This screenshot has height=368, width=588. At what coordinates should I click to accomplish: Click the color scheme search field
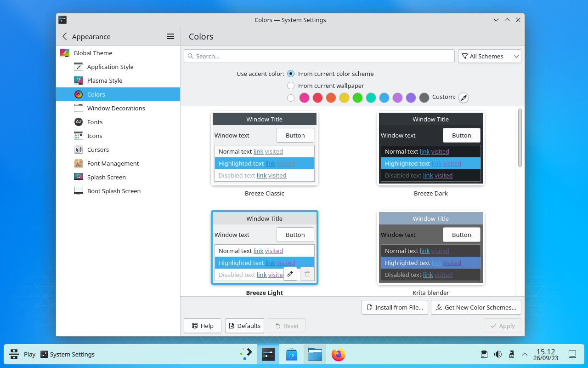tap(319, 56)
